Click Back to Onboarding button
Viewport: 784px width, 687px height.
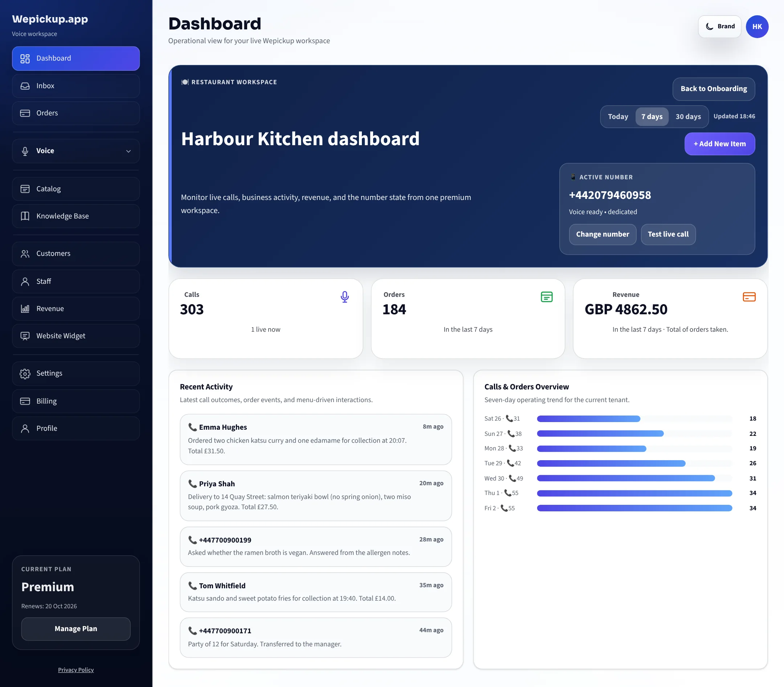[x=714, y=89]
